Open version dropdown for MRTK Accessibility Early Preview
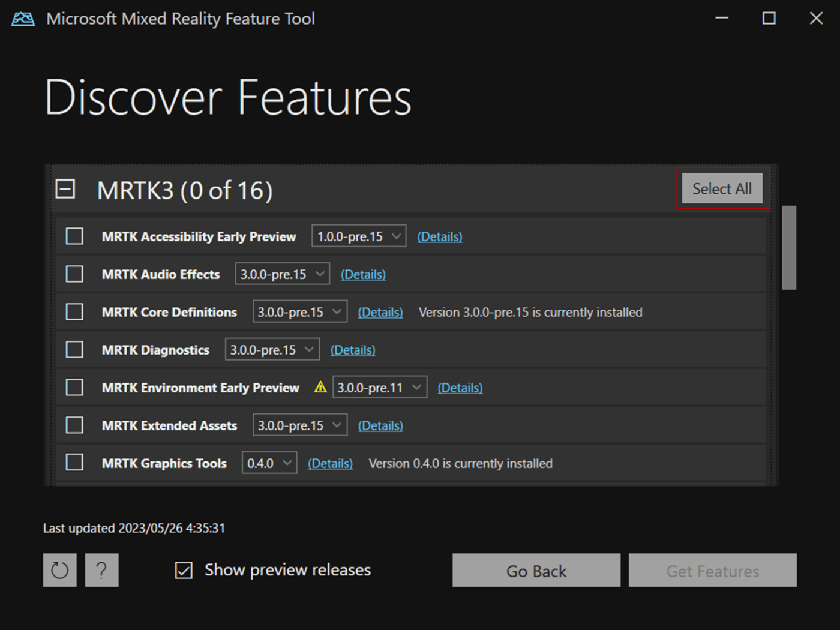 [359, 236]
